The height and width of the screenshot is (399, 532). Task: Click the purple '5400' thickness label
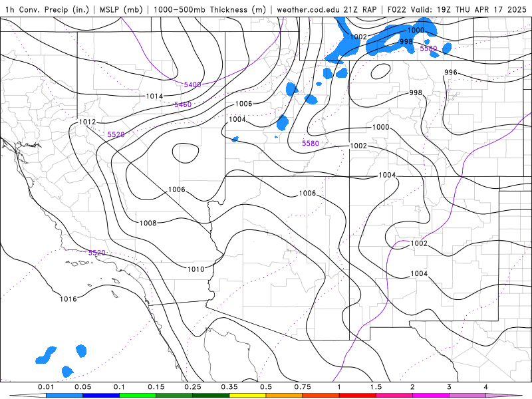[192, 84]
